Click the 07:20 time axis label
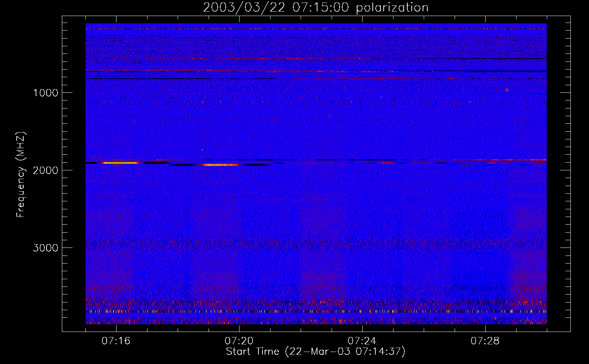Viewport: 589px width, 364px height. [x=239, y=341]
